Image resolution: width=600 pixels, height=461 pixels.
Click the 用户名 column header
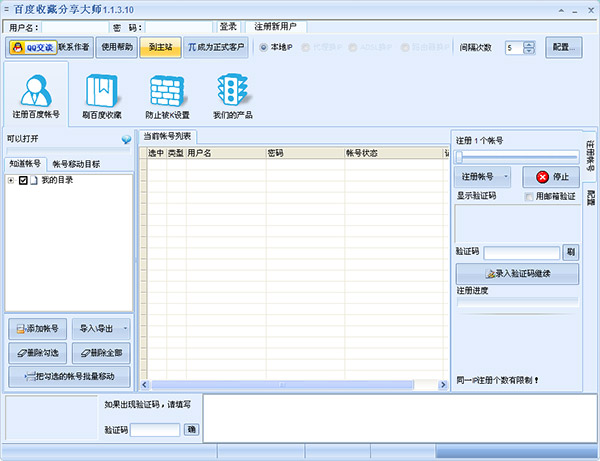click(x=226, y=153)
